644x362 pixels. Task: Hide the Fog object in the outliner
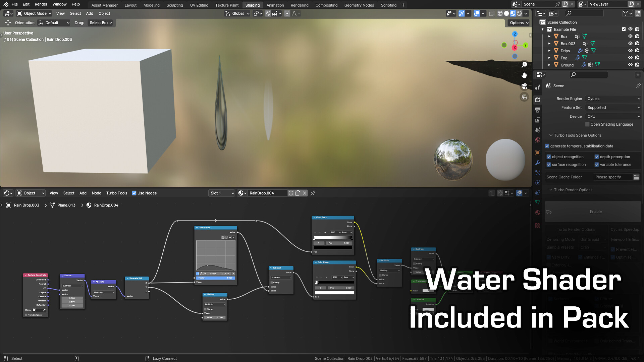click(630, 58)
